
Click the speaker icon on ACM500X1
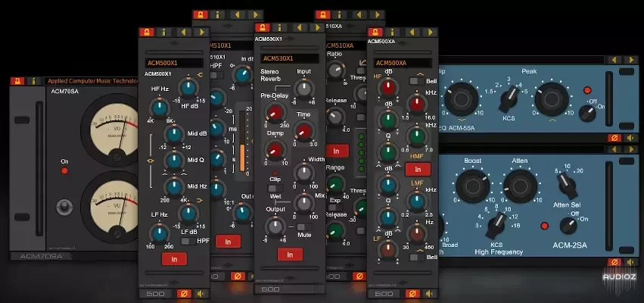[201, 294]
